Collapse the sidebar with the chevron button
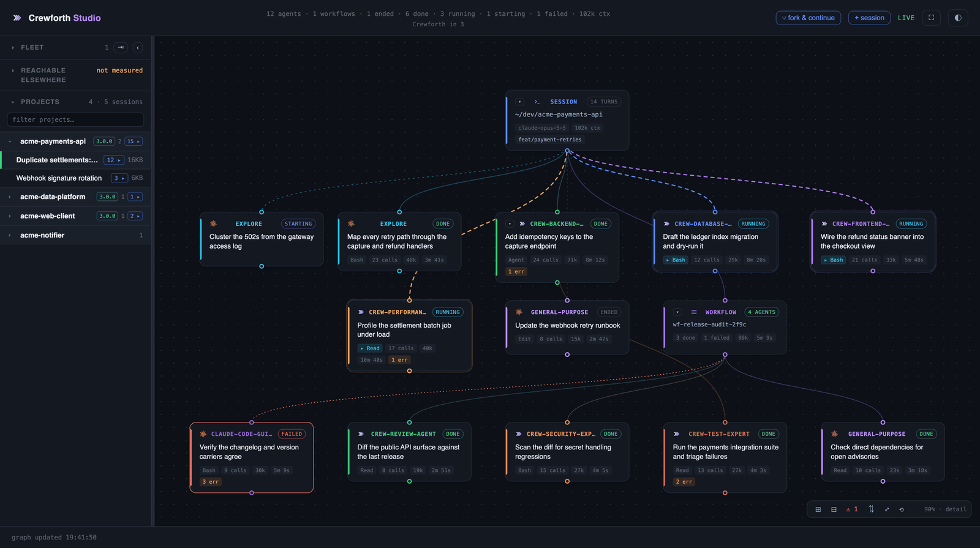 click(x=138, y=47)
